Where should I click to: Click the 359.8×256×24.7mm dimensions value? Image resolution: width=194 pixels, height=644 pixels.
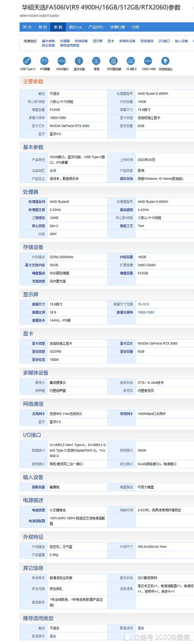click(152, 547)
